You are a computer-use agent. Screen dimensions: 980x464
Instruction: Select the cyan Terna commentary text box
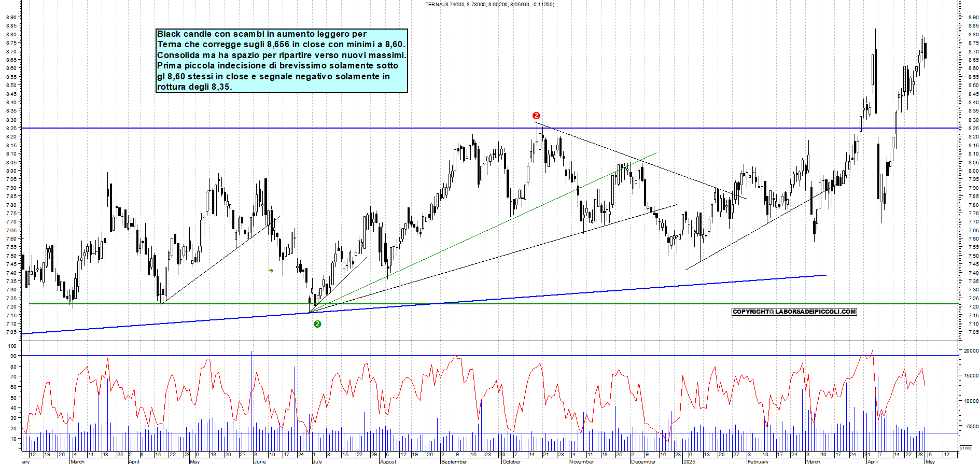282,61
